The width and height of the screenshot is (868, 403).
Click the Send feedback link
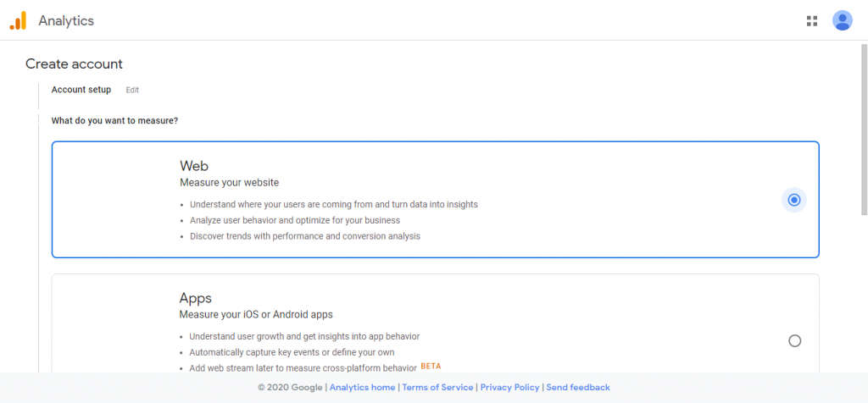[x=578, y=388]
